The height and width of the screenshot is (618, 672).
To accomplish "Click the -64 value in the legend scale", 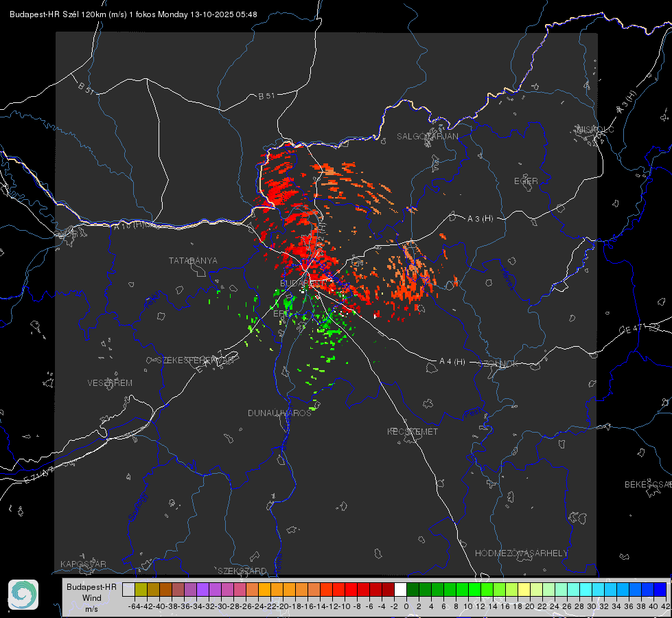I will (x=134, y=606).
